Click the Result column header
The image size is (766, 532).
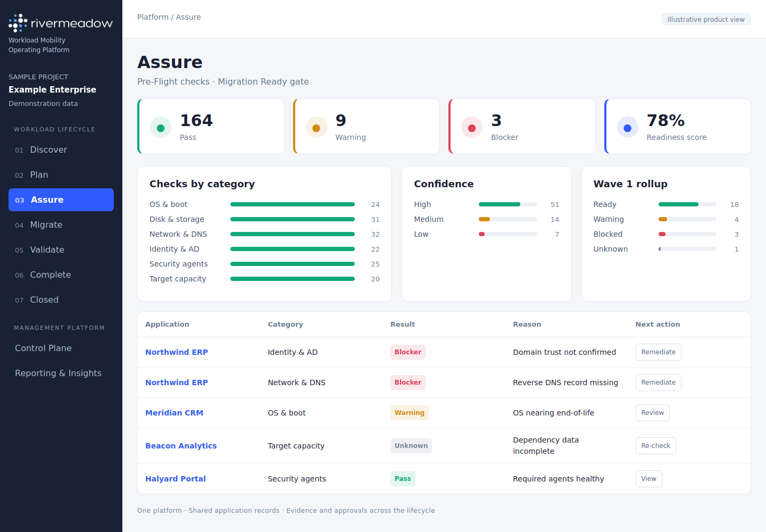click(403, 325)
